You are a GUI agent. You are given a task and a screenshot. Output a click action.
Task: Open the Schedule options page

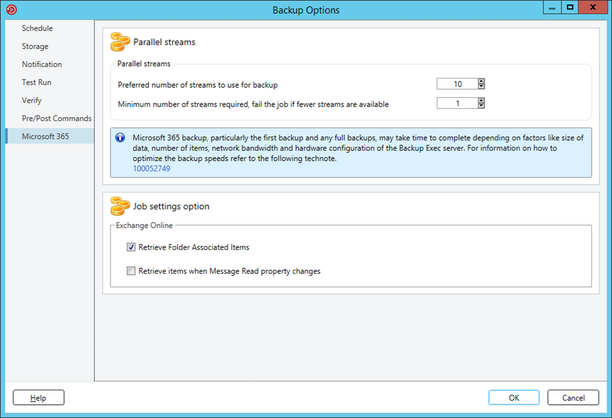coord(37,28)
